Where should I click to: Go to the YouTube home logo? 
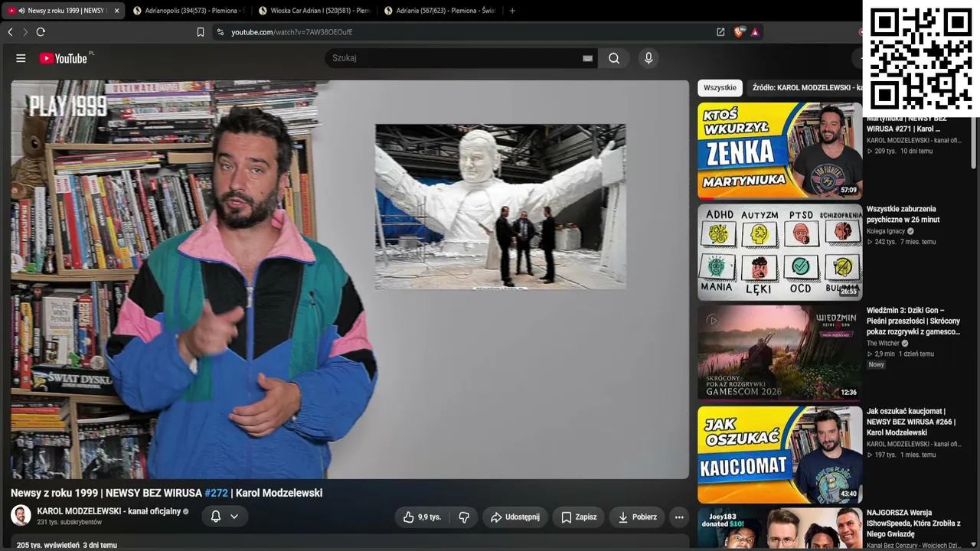[64, 58]
